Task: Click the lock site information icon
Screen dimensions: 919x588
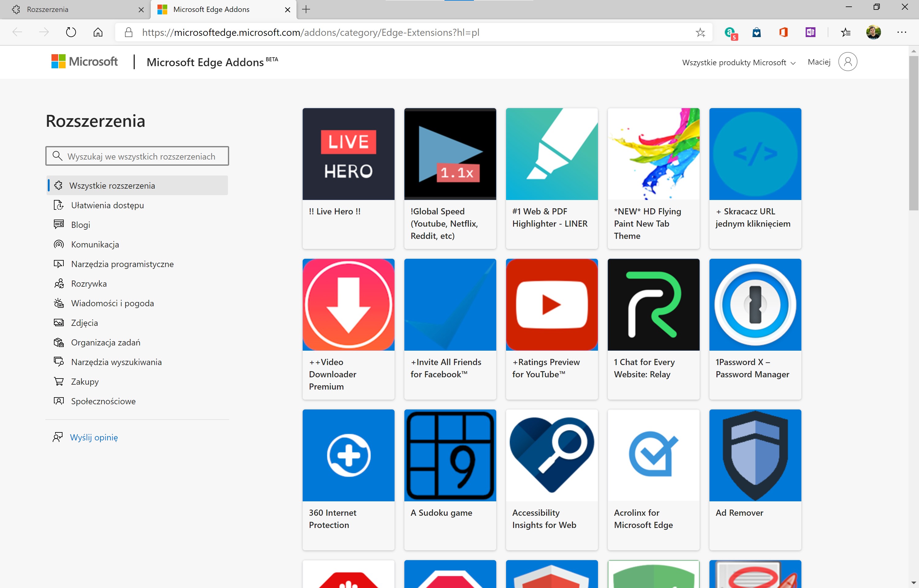Action: pyautogui.click(x=129, y=32)
